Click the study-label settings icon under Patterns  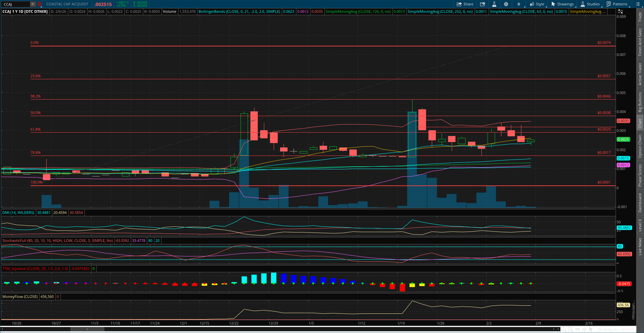[620, 11]
